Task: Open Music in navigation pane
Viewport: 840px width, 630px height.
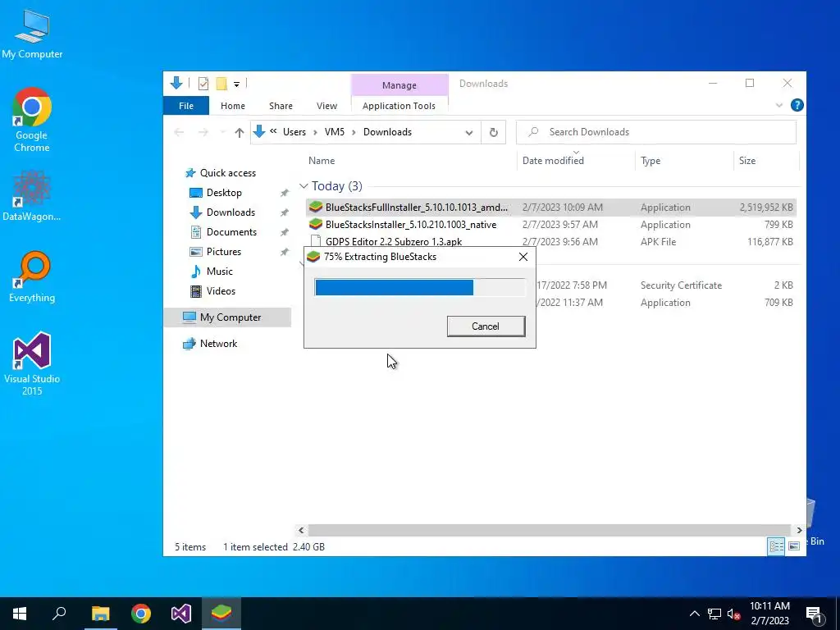Action: pos(219,272)
